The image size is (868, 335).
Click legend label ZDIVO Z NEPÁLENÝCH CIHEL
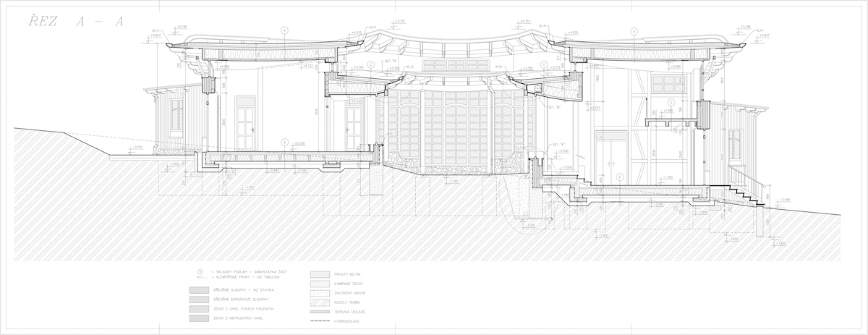pyautogui.click(x=238, y=318)
